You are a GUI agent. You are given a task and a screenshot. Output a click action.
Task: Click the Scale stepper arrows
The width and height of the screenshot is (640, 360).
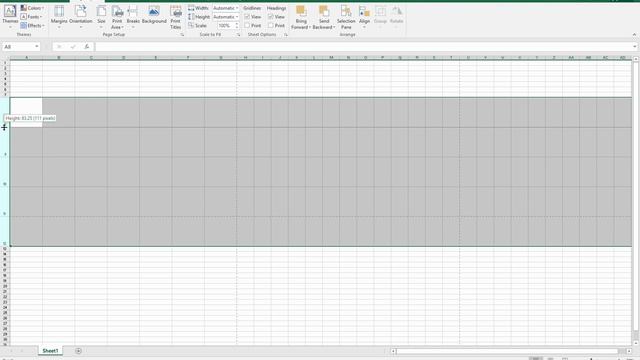[237, 25]
